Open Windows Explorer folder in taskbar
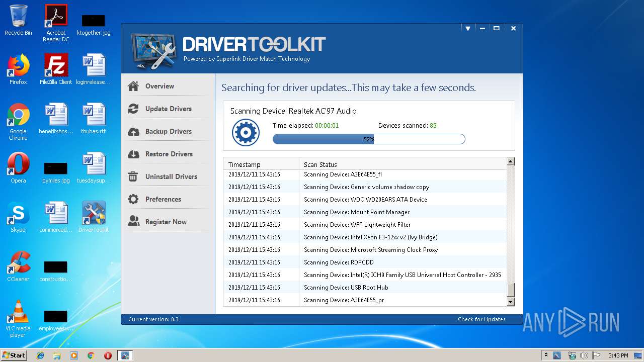This screenshot has width=644, height=362. tap(57, 355)
